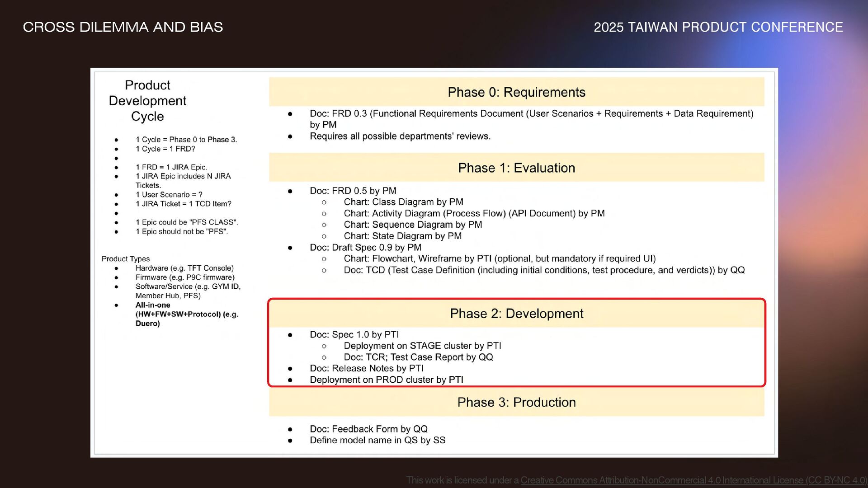
Task: Click '1 Epic should not be "PFS".' bullet
Action: pyautogui.click(x=182, y=231)
